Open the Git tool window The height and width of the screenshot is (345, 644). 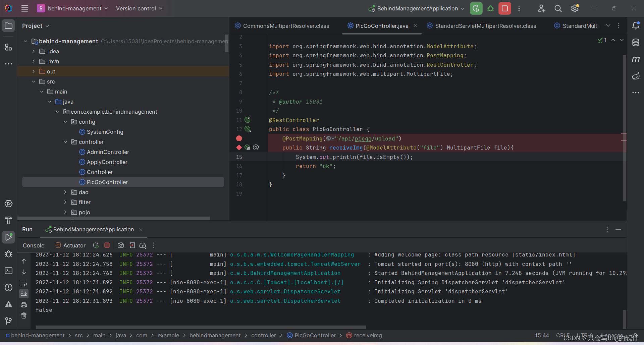click(x=9, y=321)
